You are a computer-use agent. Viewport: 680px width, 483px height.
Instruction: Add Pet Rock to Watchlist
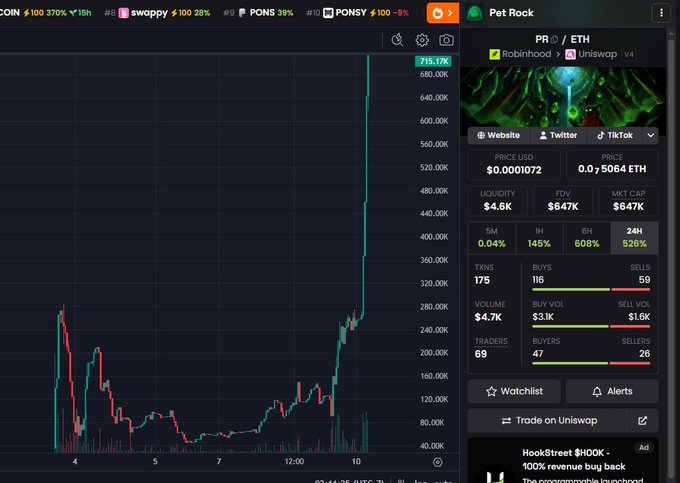(514, 392)
